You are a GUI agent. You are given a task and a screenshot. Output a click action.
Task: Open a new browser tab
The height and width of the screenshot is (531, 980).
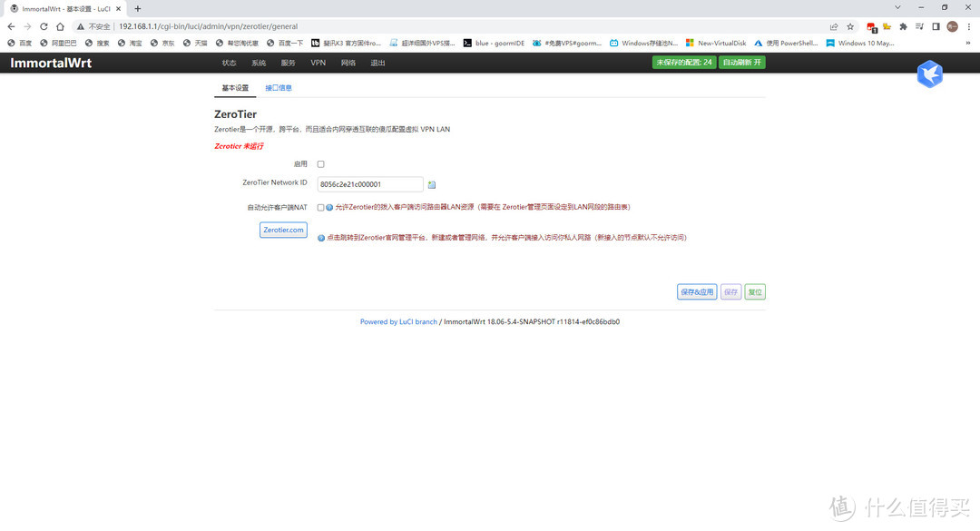pos(138,8)
